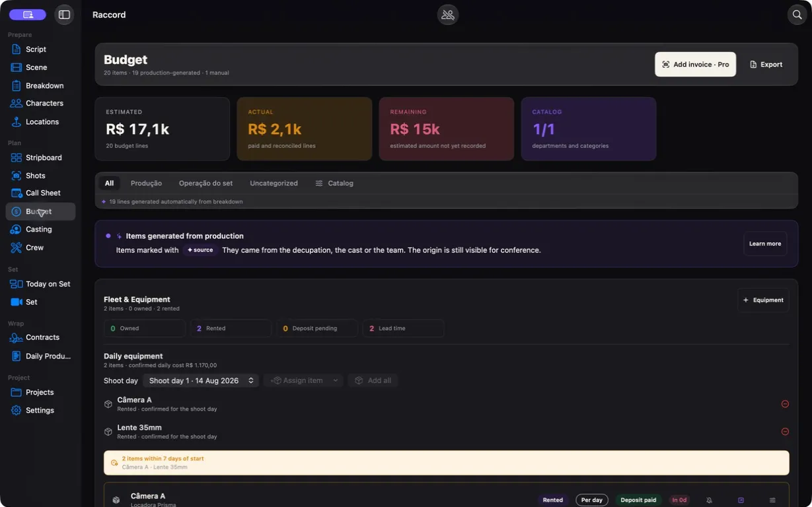The height and width of the screenshot is (507, 812).
Task: Click the bell icon on the Câmera A card
Action: coord(709,500)
